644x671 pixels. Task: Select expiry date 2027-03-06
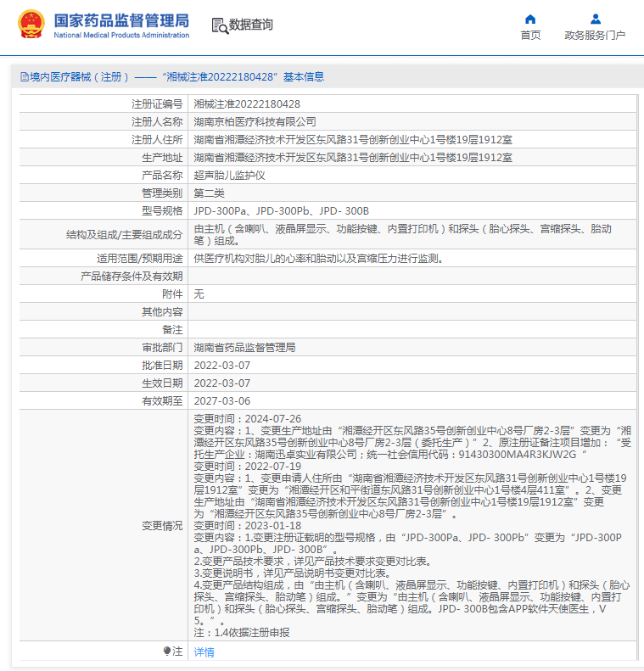click(x=222, y=401)
